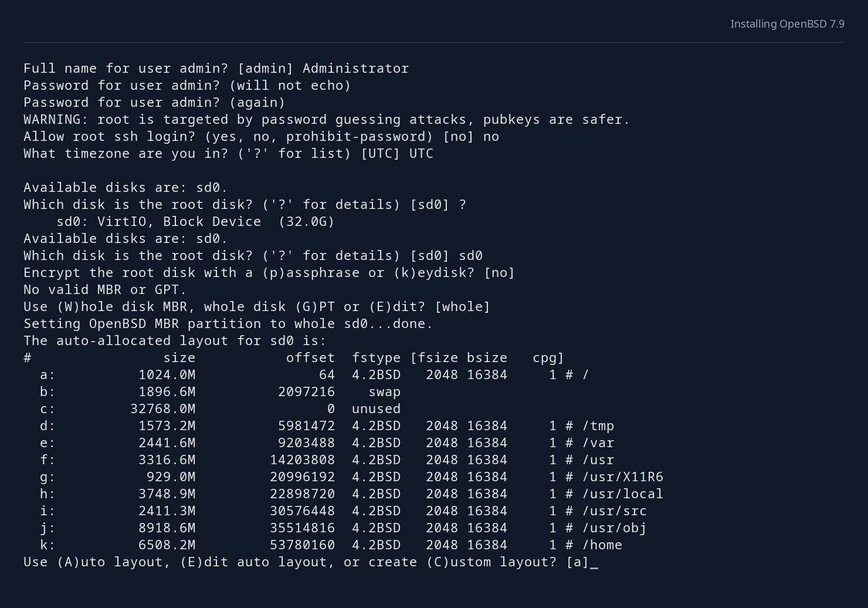Click offset '20996192' in row g
Viewport: 868px width, 608px height.
coord(302,477)
